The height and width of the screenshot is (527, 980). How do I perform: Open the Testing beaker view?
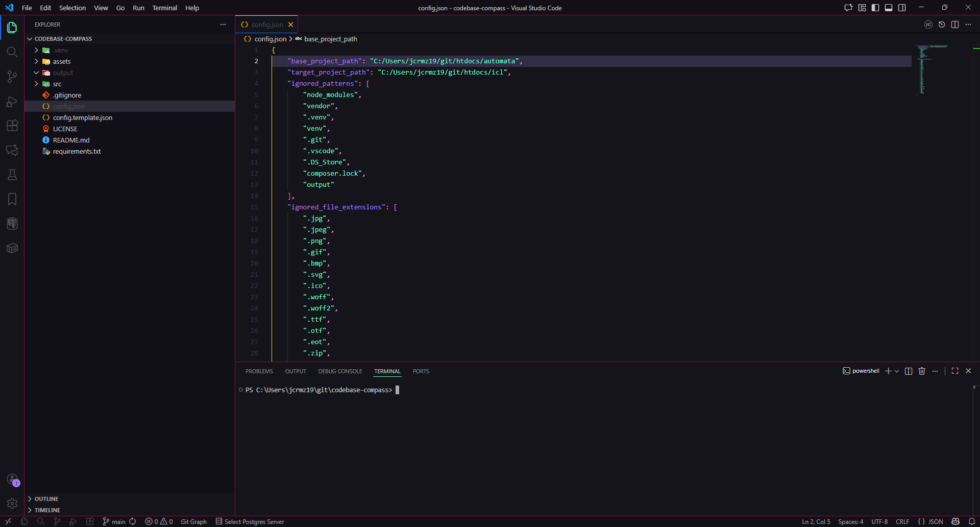pyautogui.click(x=12, y=175)
